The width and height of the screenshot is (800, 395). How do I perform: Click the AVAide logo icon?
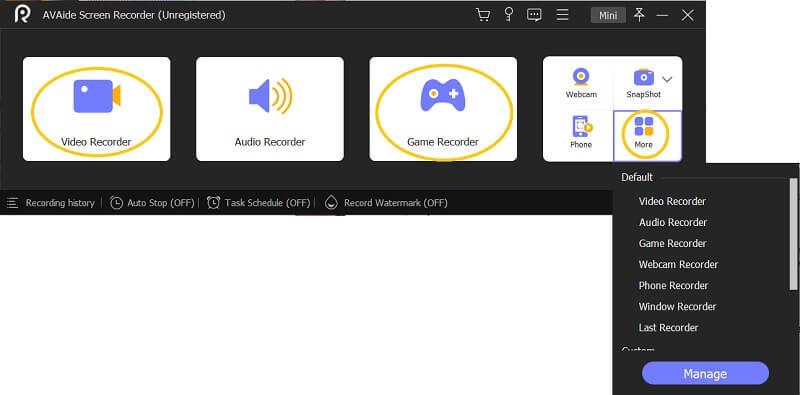coord(22,14)
